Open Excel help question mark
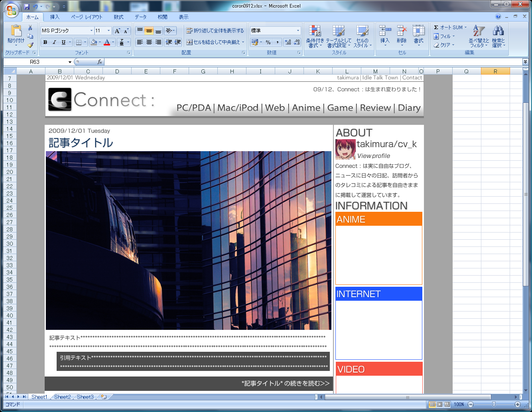The width and height of the screenshot is (532, 412). coord(498,17)
